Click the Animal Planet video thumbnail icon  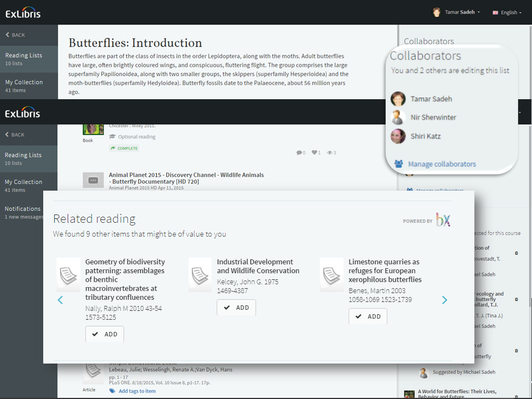[93, 180]
